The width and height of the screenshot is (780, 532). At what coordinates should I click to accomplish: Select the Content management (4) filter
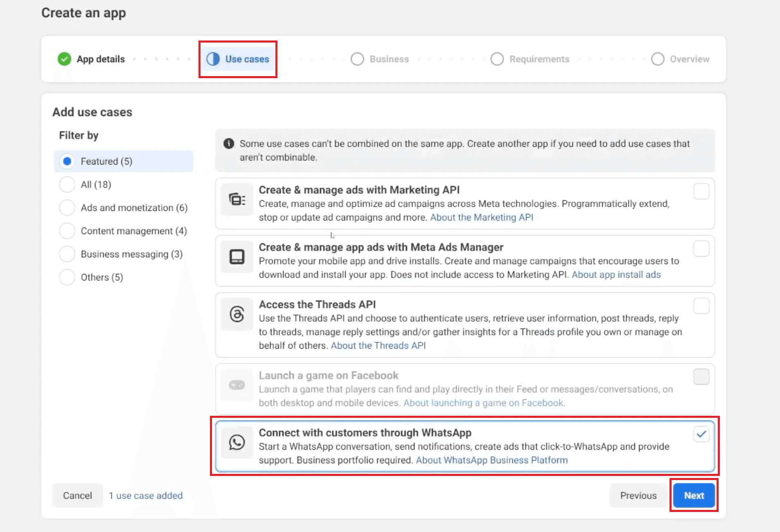(67, 231)
